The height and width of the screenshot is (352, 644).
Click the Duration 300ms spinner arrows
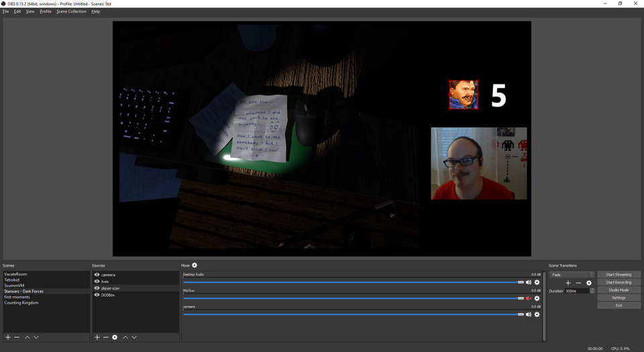(x=592, y=291)
